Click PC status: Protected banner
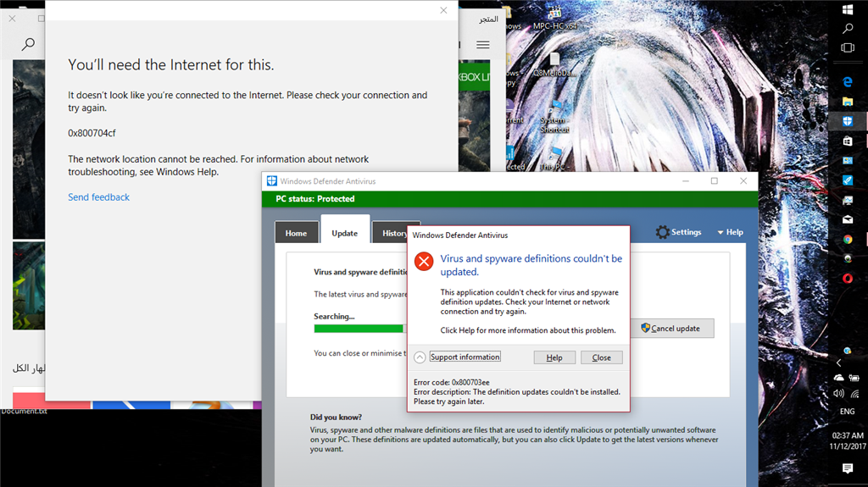Image resolution: width=868 pixels, height=487 pixels. (x=509, y=199)
